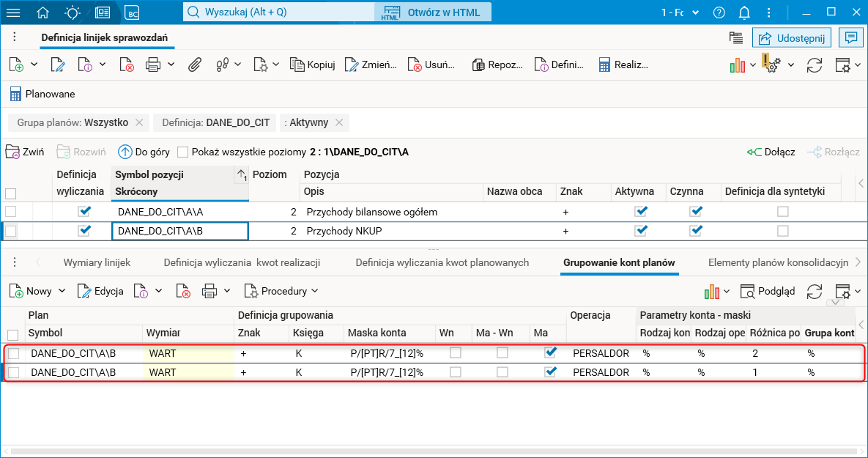Toggle Ma - Wn checkbox in row with Różnica 2
868x458 pixels.
tap(502, 352)
